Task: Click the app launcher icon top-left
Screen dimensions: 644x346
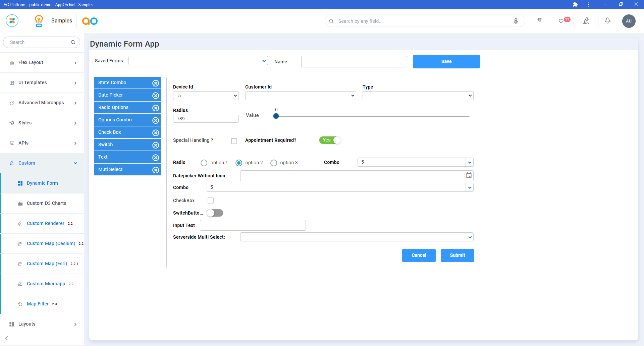Action: pos(12,21)
